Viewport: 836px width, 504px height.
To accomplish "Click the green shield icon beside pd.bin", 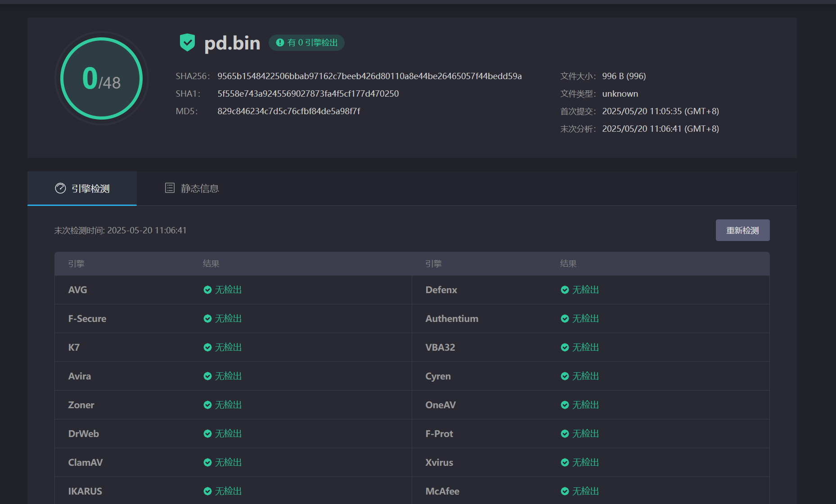I will [187, 43].
